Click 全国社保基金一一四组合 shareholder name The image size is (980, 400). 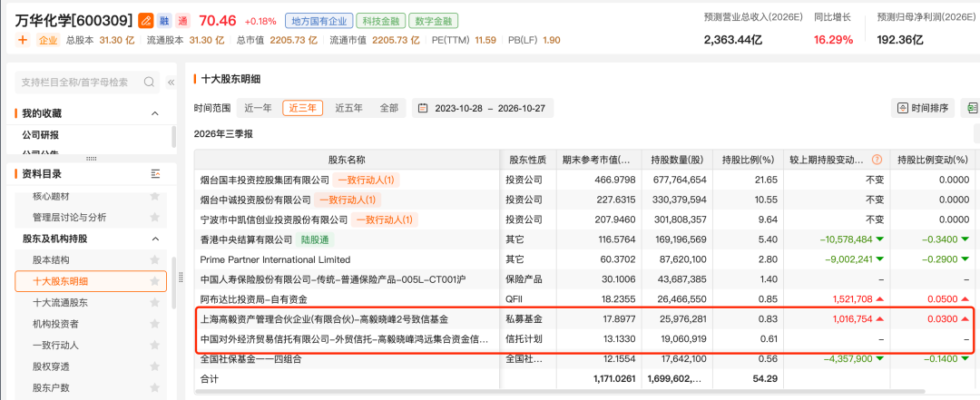pyautogui.click(x=250, y=359)
